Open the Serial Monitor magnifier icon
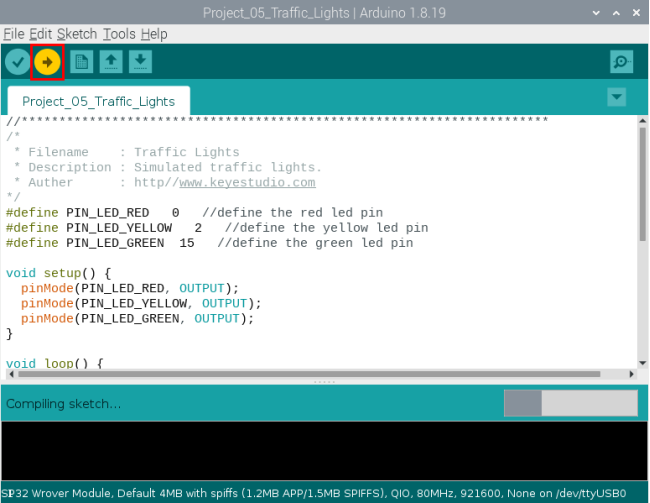 pos(621,62)
